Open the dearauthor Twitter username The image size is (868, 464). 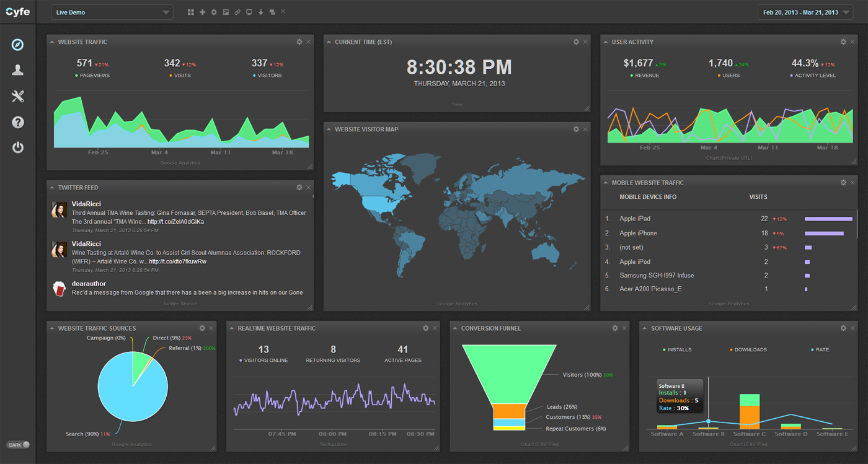[89, 284]
